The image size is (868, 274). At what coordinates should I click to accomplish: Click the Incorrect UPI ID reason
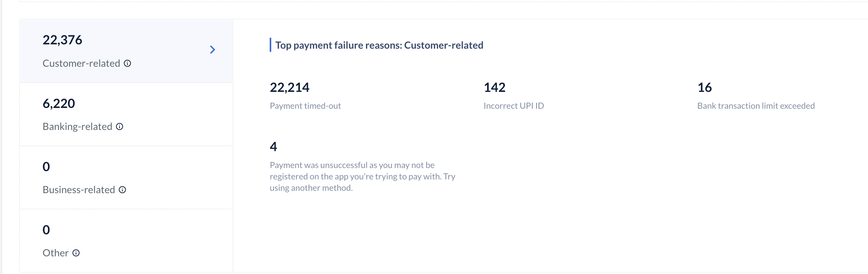point(513,106)
